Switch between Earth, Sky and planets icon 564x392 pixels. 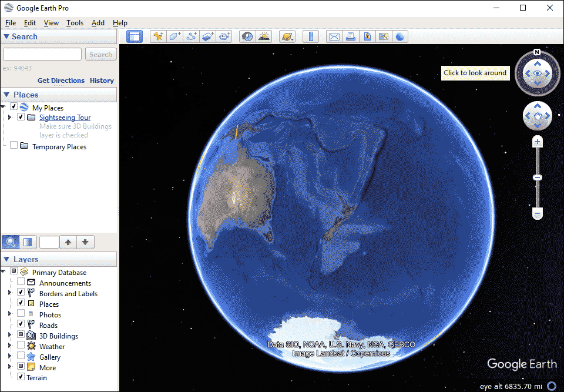[287, 36]
